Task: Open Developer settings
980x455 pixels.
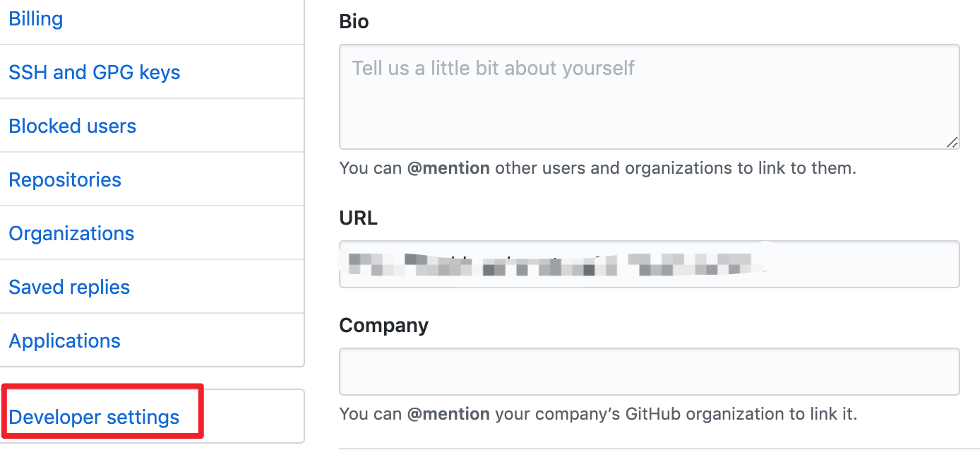Action: (94, 418)
